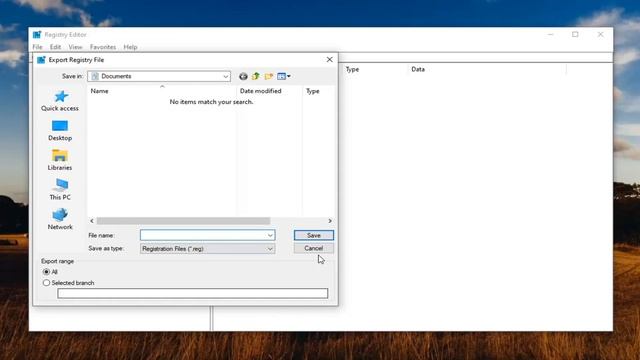640x360 pixels.
Task: Sort file list by Type column
Action: tap(318, 91)
